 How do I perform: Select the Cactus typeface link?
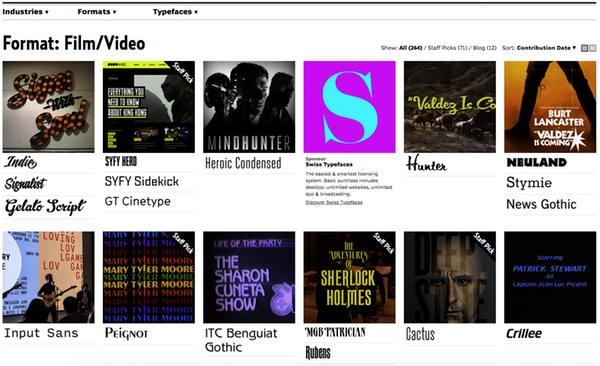tap(420, 334)
